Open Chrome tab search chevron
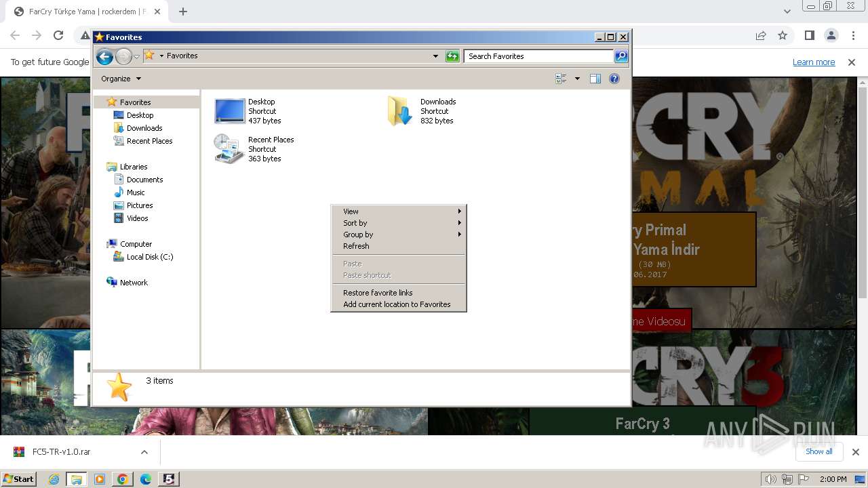The width and height of the screenshot is (868, 488). tap(787, 12)
